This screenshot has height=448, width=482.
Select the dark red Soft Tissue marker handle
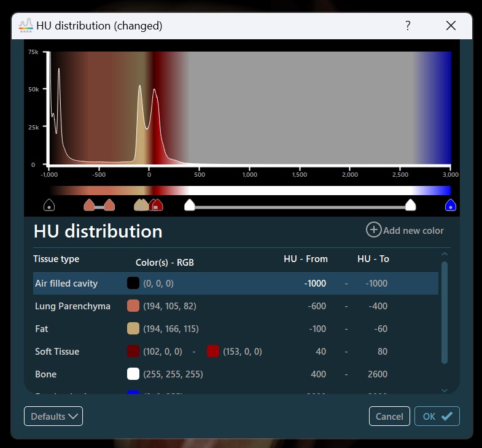157,205
